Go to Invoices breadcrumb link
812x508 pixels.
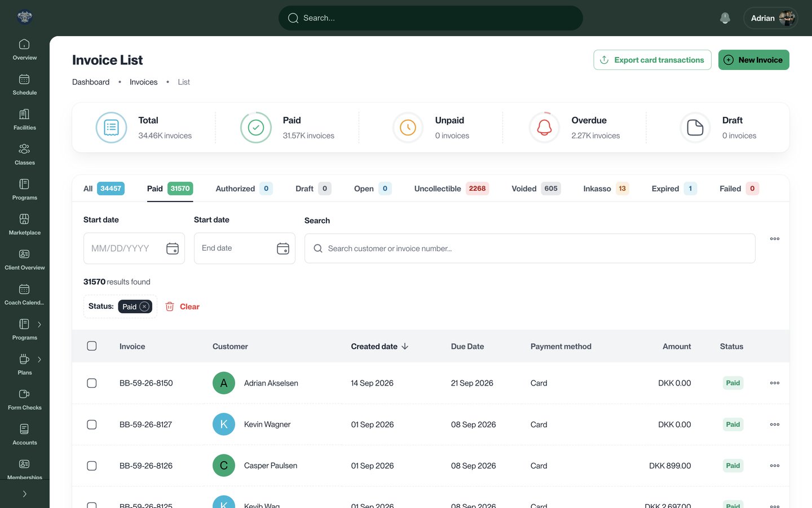pyautogui.click(x=144, y=82)
